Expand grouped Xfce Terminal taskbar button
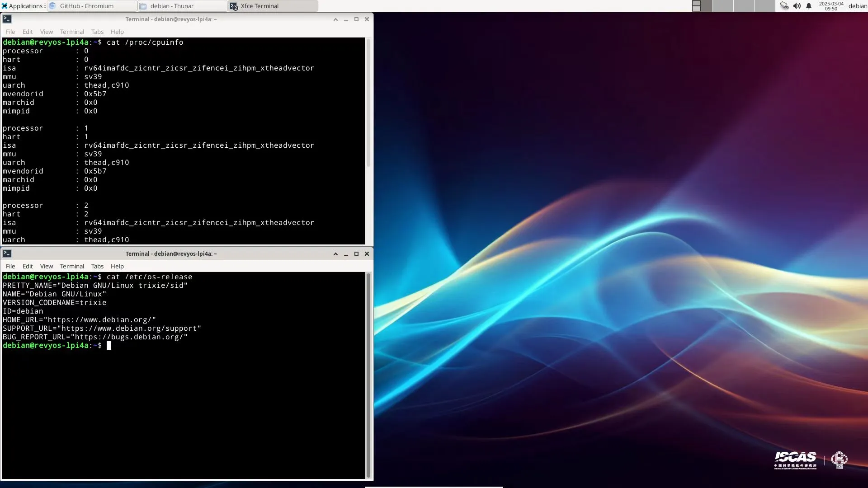 [273, 6]
